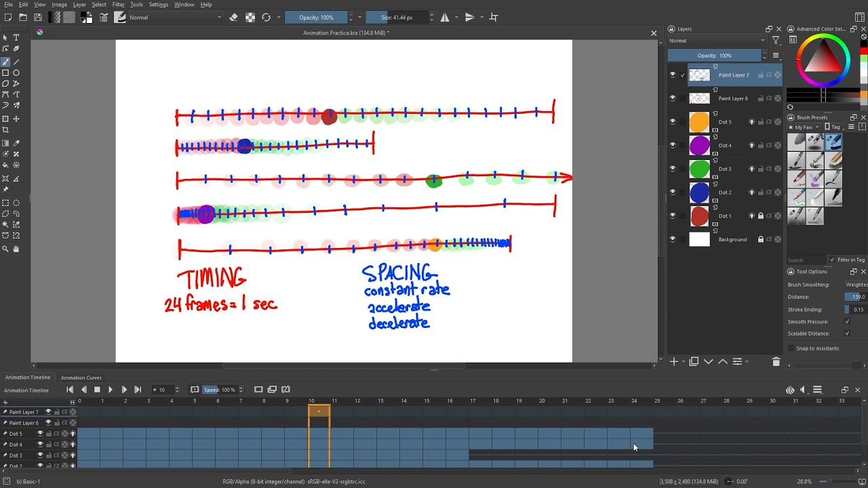This screenshot has height=488, width=868.
Task: Hide Paint Layer 7 in the Layers panel
Action: click(x=673, y=75)
